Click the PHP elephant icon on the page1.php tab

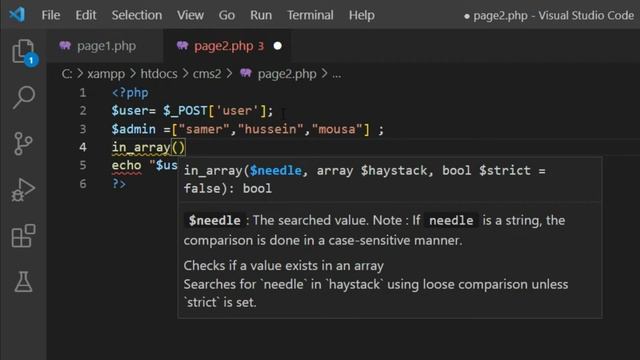65,46
